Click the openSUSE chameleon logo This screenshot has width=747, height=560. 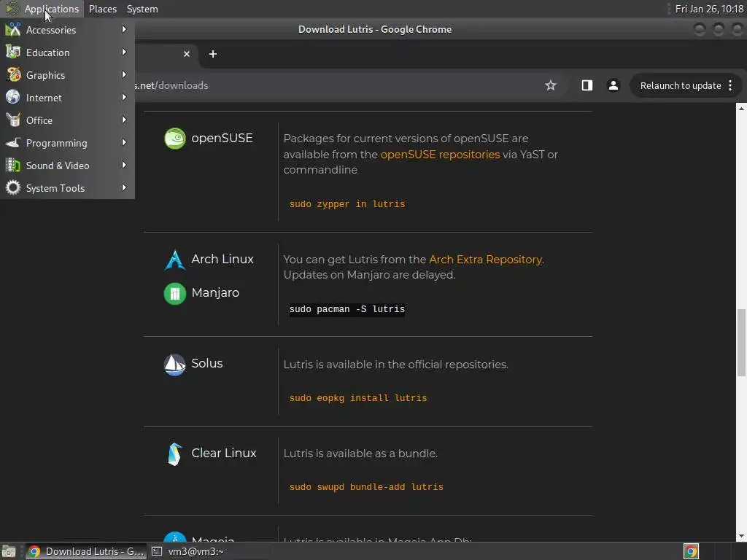[x=175, y=139]
